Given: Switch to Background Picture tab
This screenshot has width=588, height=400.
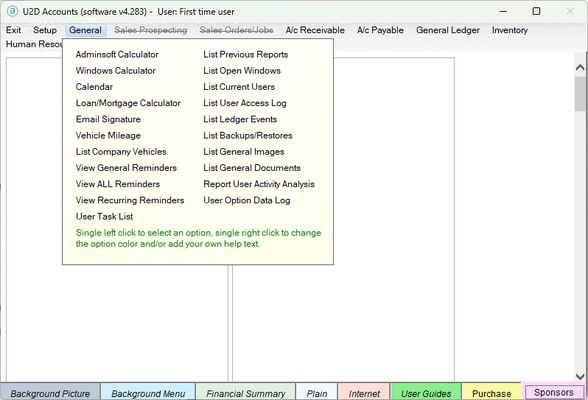Looking at the screenshot, I should 50,393.
